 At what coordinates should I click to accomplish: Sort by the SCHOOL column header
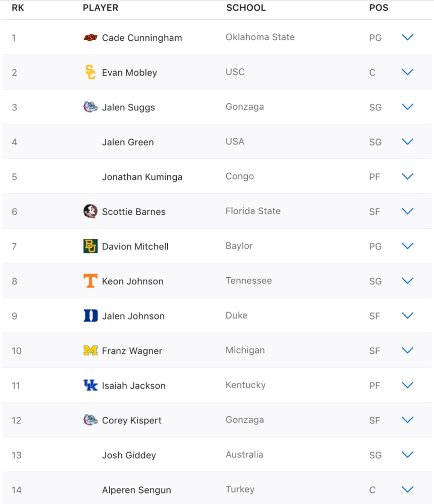(246, 8)
